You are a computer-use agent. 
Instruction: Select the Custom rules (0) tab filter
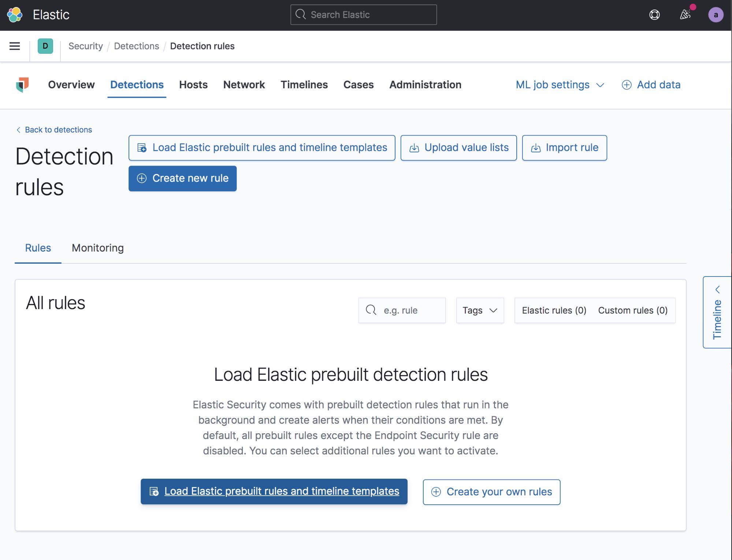click(633, 310)
